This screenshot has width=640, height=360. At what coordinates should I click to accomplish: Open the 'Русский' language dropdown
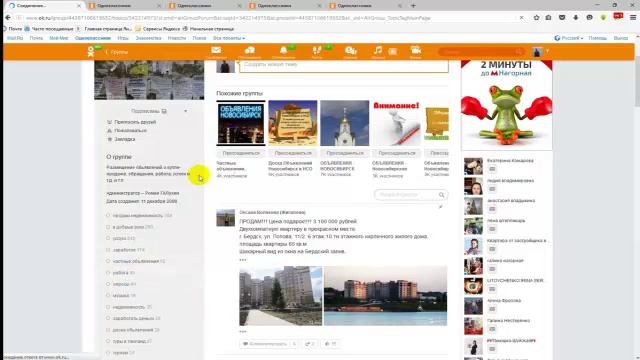tap(569, 38)
